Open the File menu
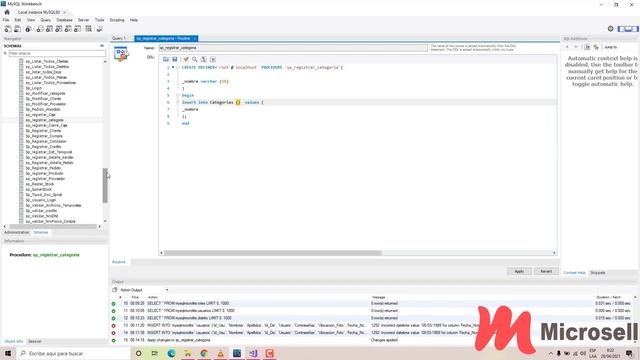Screen dimensions: 640x360 point(6,20)
